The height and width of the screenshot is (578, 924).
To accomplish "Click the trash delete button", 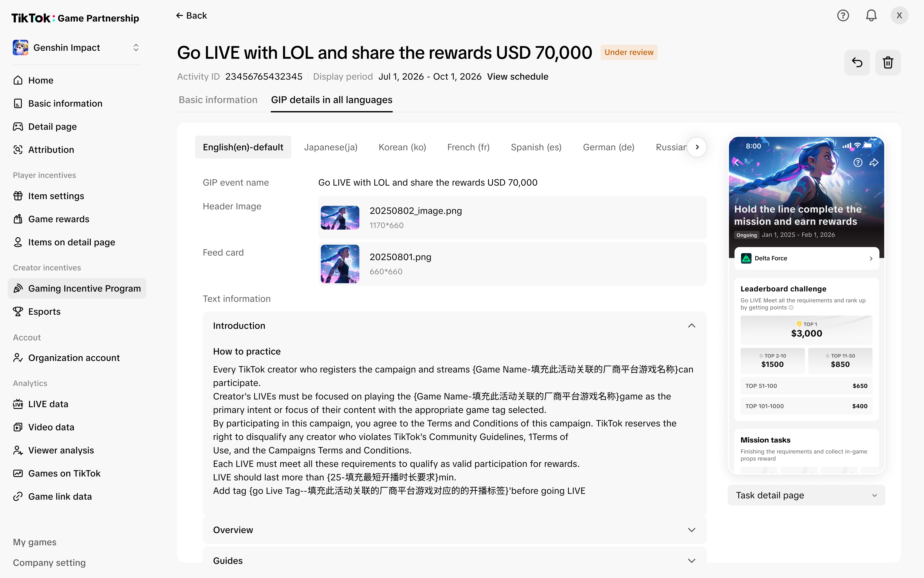I will (888, 62).
